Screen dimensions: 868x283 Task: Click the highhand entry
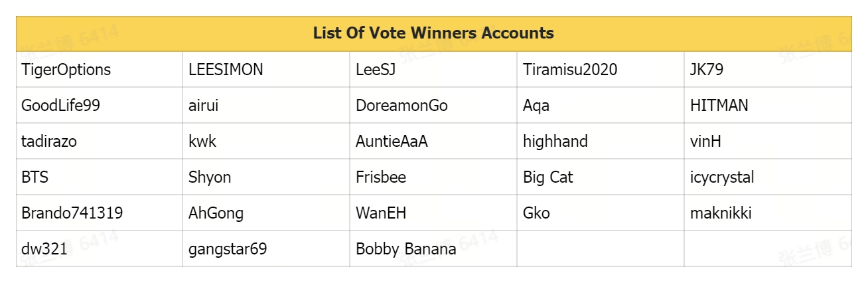[555, 141]
